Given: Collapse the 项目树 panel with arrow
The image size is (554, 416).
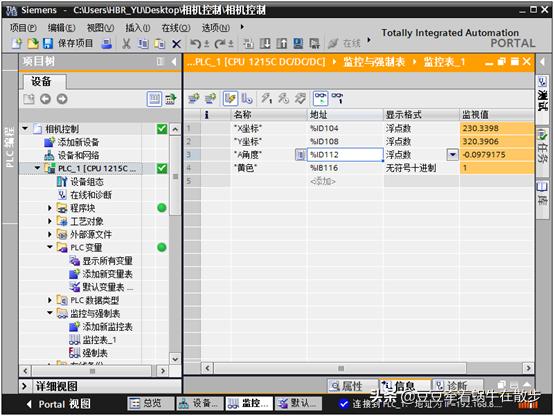Looking at the screenshot, I should point(174,61).
